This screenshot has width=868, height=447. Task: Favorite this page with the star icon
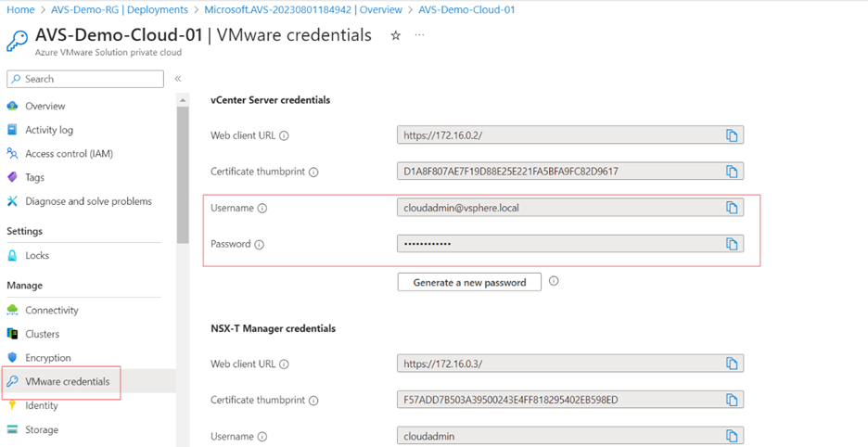[396, 35]
